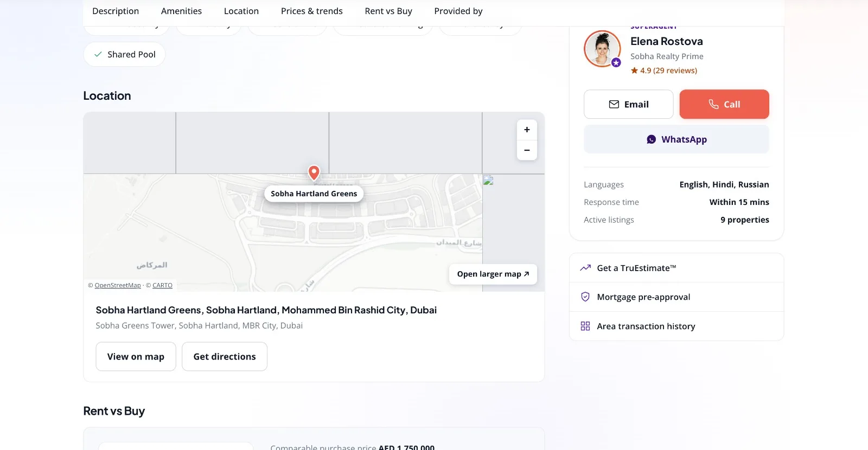
Task: Switch to Provided by tab
Action: [458, 11]
